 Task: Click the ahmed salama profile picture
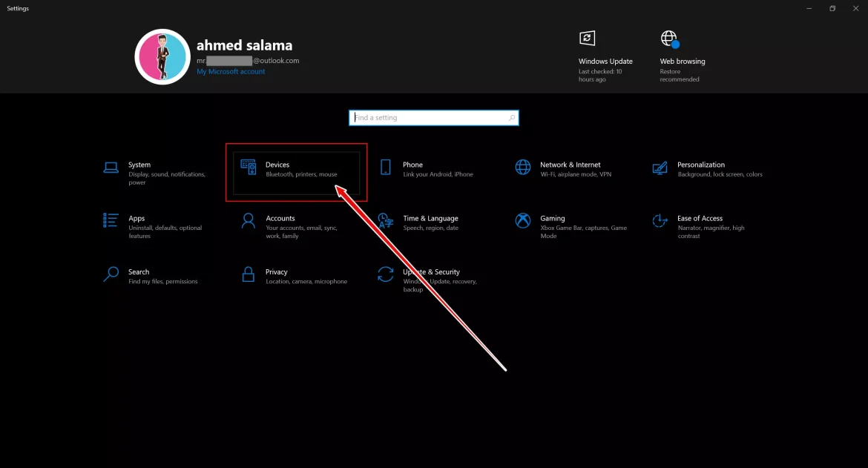(162, 57)
